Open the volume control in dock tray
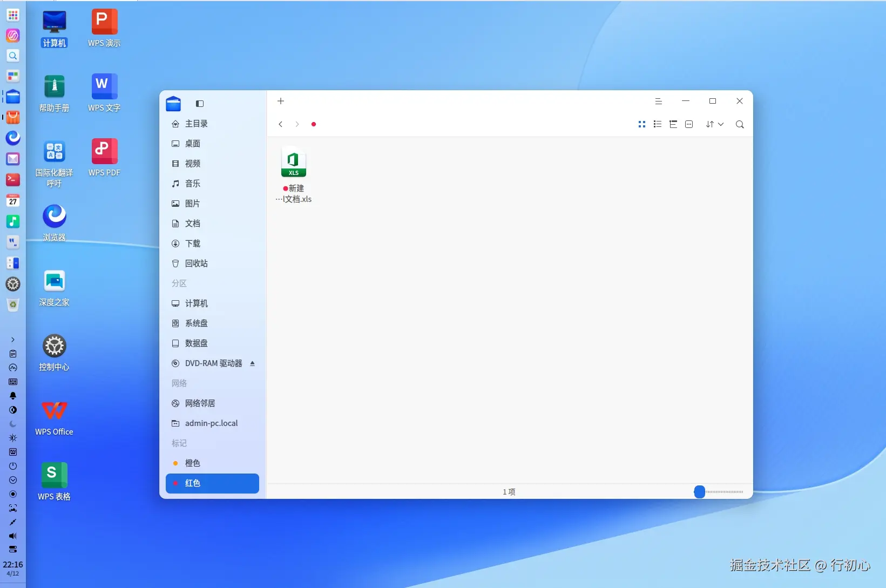The height and width of the screenshot is (588, 886). tap(13, 536)
